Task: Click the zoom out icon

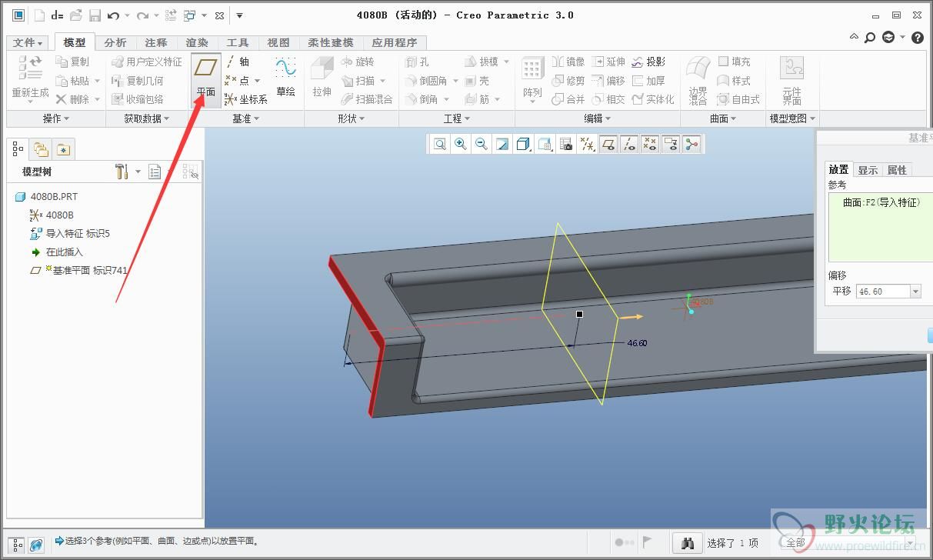Action: tap(481, 144)
